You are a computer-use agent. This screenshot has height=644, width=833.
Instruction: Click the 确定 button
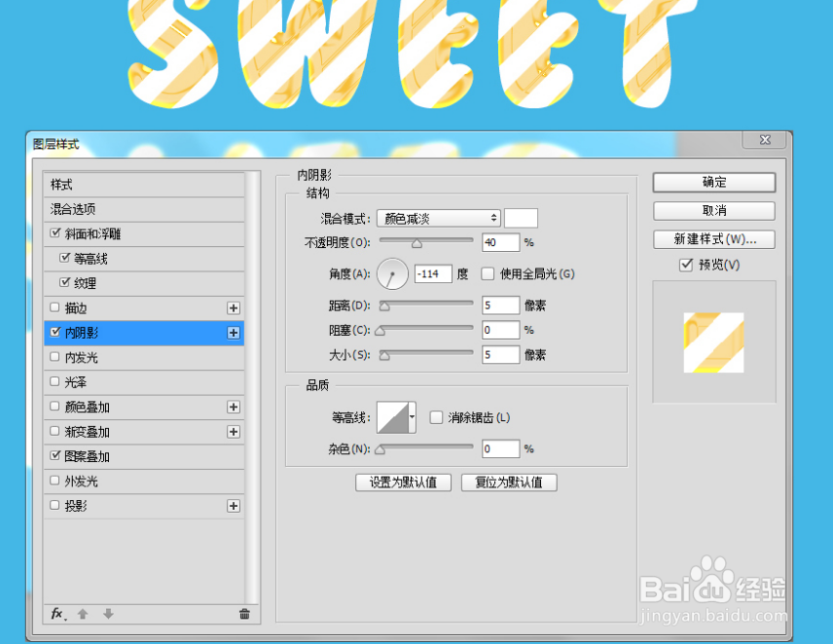pyautogui.click(x=714, y=182)
